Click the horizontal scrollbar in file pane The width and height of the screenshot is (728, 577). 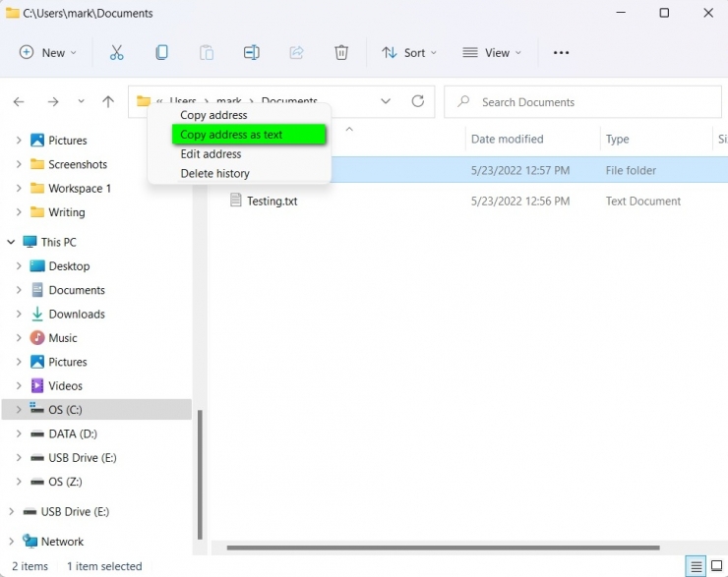tap(443, 548)
